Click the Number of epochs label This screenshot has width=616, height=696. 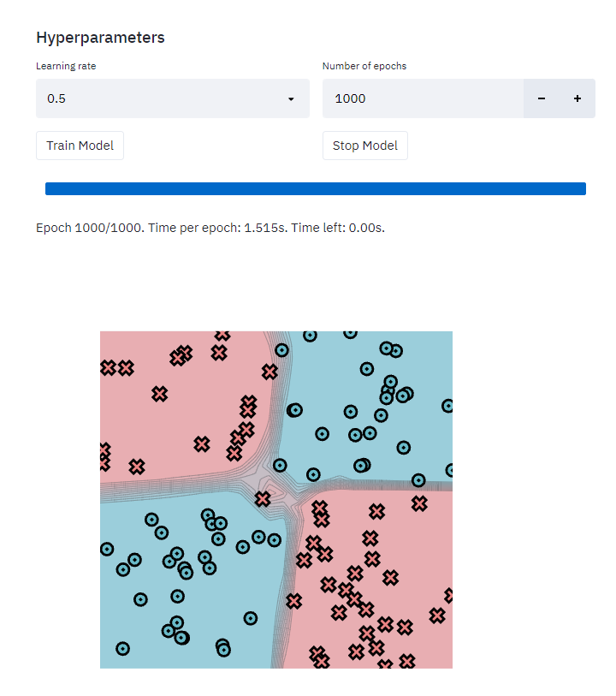tap(364, 66)
